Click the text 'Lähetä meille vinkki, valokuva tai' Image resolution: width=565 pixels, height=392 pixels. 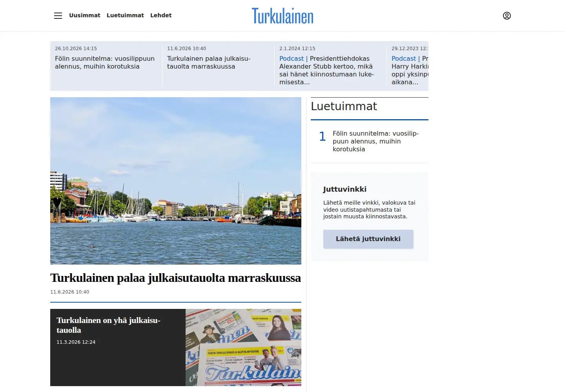pyautogui.click(x=369, y=203)
